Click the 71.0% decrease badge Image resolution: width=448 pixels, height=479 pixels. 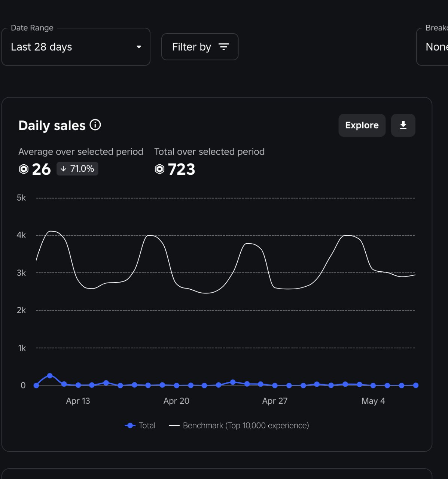pyautogui.click(x=77, y=169)
